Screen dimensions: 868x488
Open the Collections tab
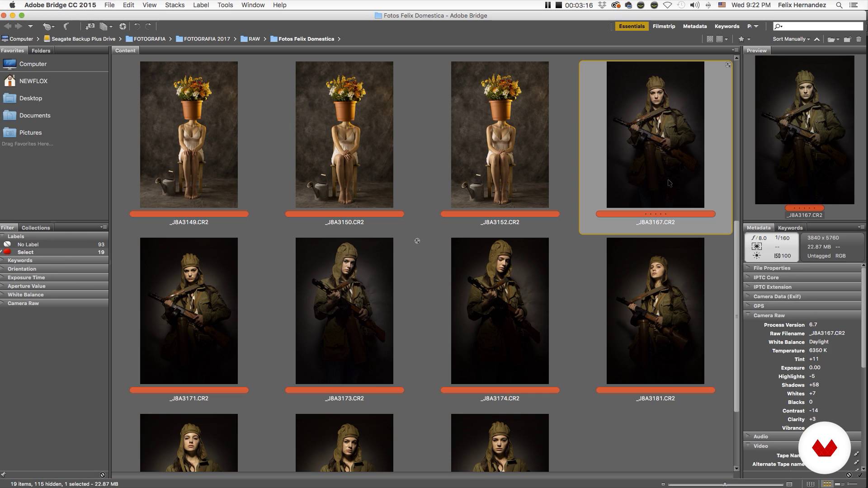coord(36,228)
